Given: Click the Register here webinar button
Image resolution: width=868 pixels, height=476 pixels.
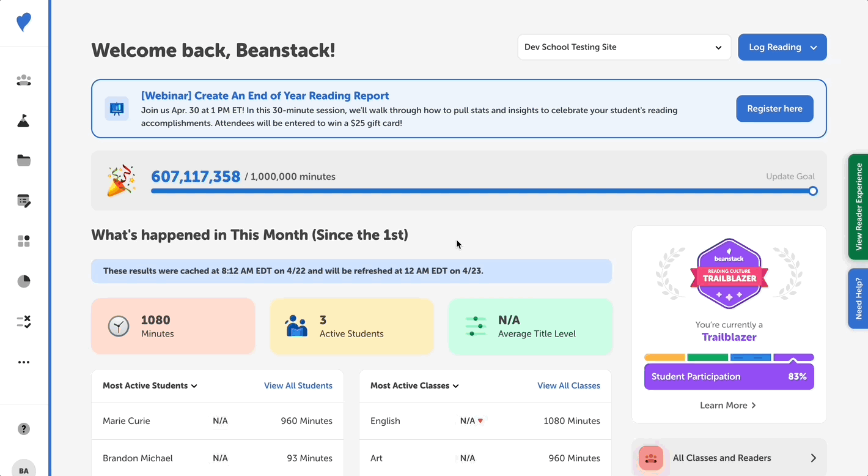Looking at the screenshot, I should 774,108.
